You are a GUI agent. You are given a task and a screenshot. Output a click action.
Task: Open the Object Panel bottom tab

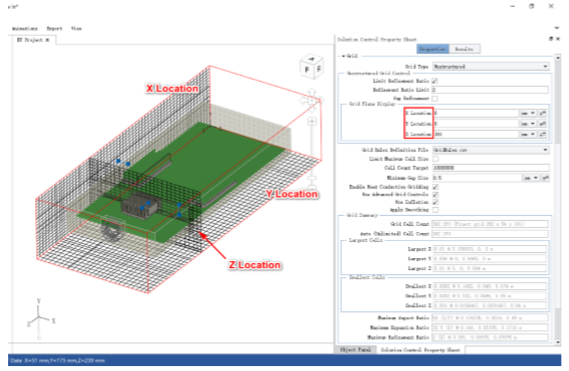(x=355, y=350)
